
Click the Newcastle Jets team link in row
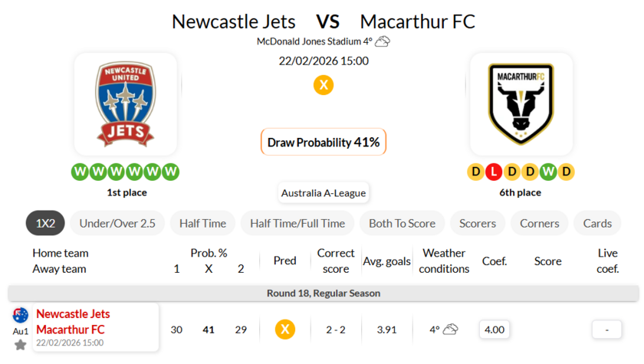pyautogui.click(x=73, y=314)
